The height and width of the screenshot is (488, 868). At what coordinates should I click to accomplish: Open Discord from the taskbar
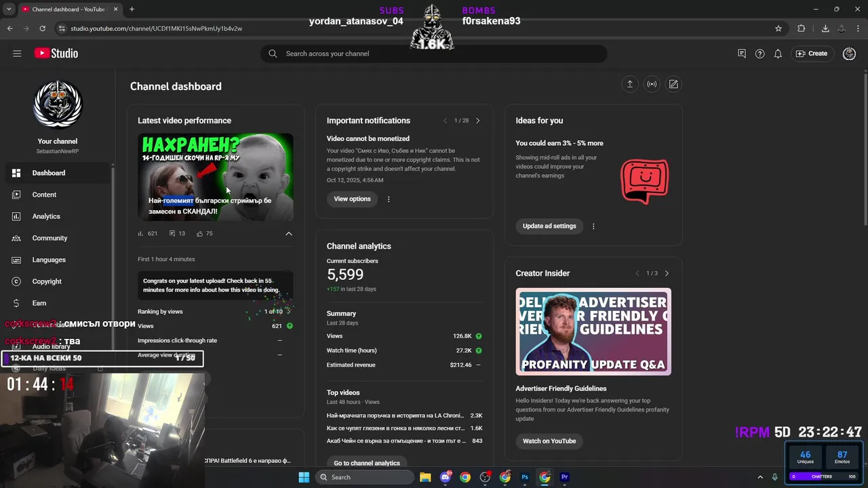[446, 477]
